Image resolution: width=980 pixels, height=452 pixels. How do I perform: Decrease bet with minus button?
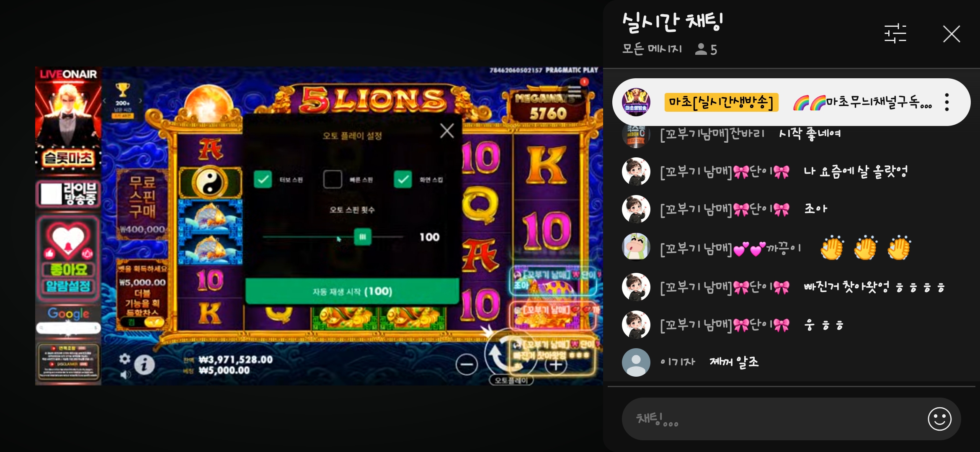point(467,365)
